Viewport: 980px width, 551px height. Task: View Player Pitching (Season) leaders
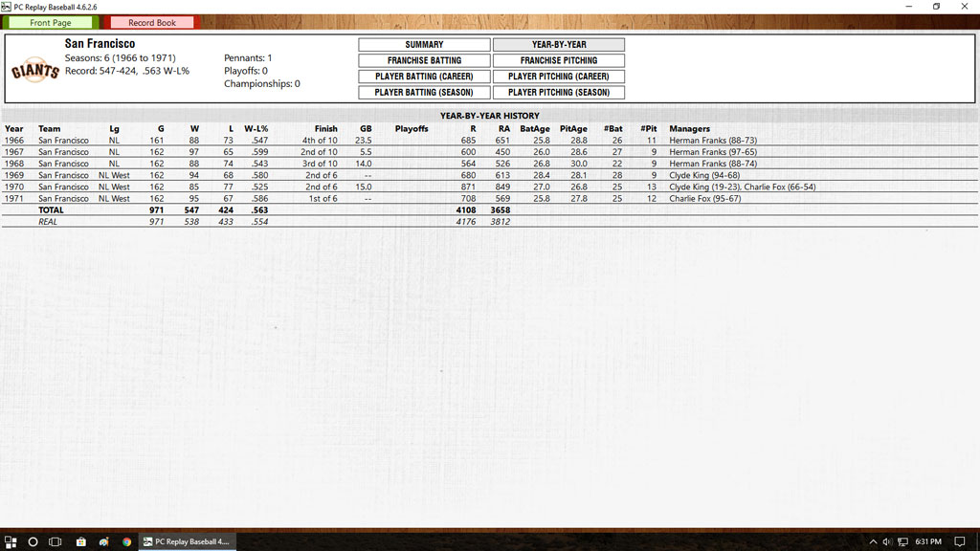pos(559,93)
